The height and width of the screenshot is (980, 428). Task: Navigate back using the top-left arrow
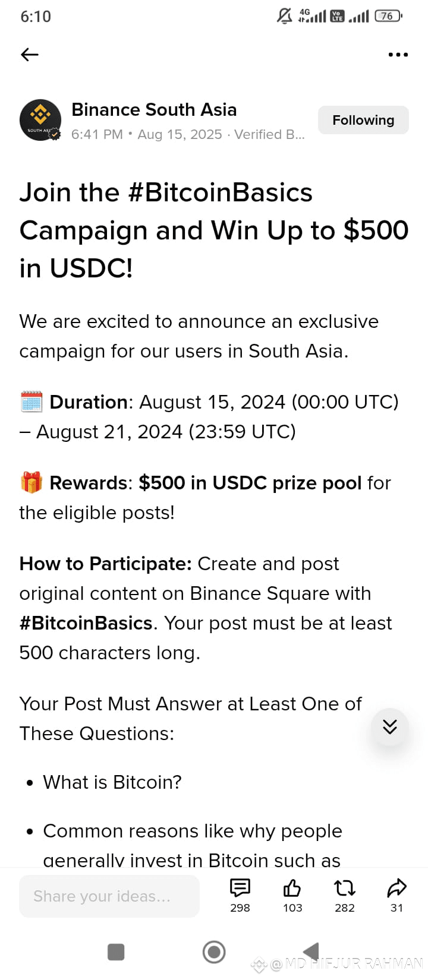(x=29, y=54)
